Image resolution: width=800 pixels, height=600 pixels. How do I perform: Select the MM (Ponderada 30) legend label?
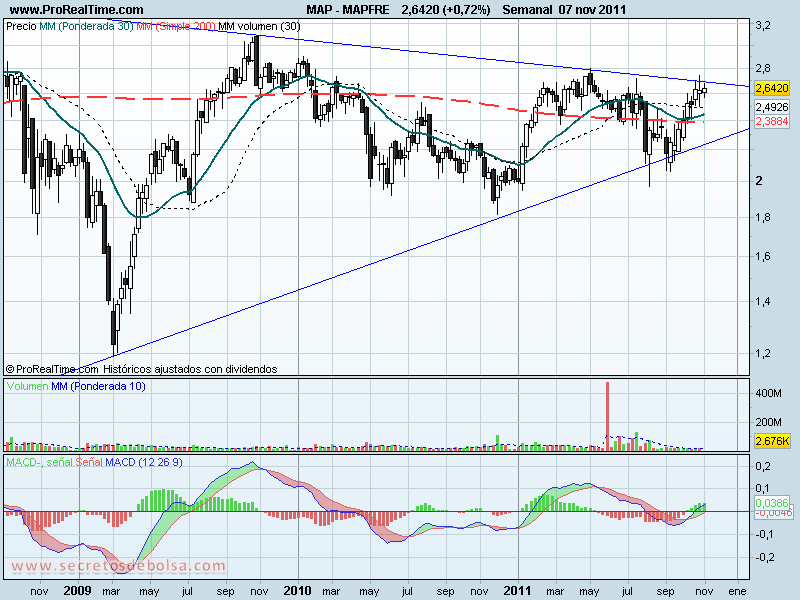[x=86, y=26]
